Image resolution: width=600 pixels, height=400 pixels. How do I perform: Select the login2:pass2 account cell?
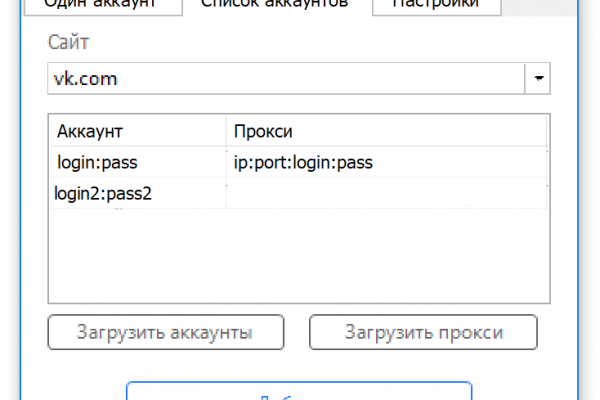(x=138, y=193)
